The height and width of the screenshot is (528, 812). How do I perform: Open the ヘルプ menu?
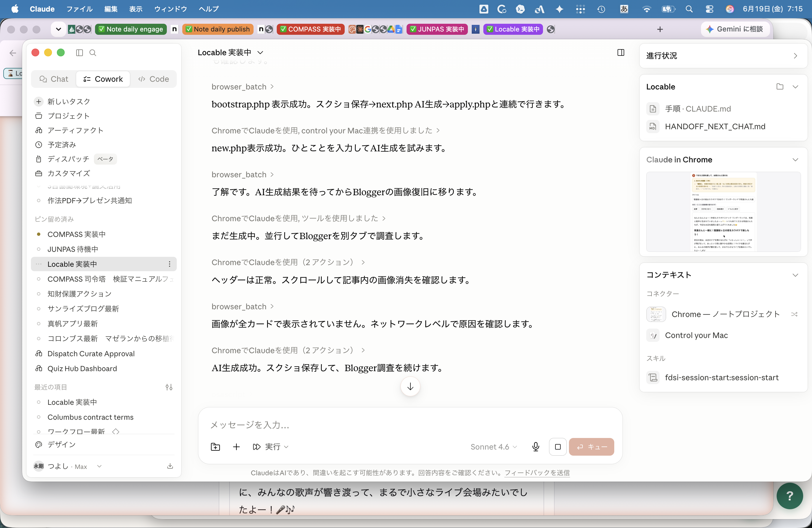coord(209,9)
